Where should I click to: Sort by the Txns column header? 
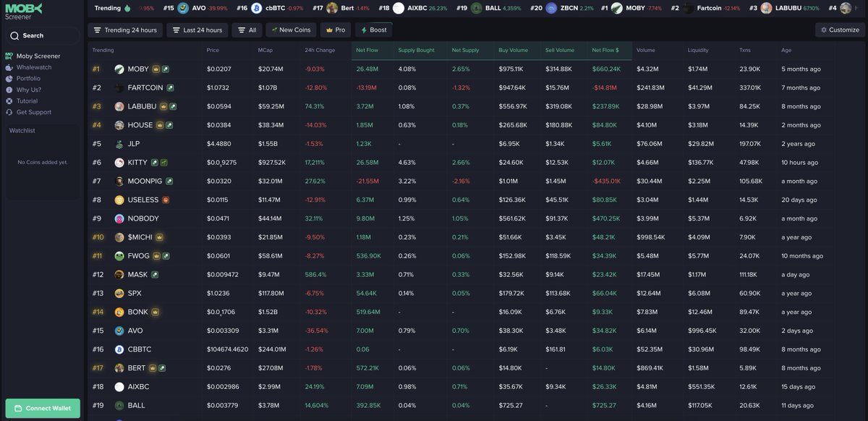745,50
